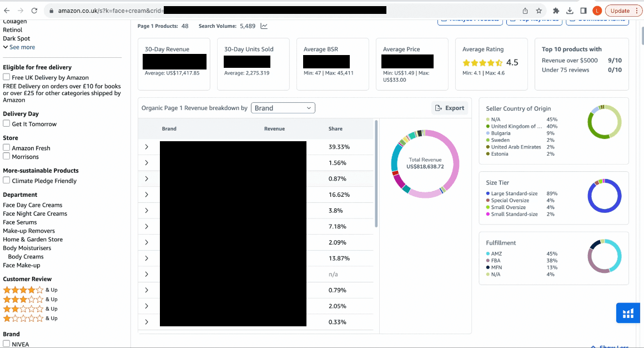Image resolution: width=644 pixels, height=348 pixels.
Task: Open the search volume trend chart icon
Action: (264, 26)
